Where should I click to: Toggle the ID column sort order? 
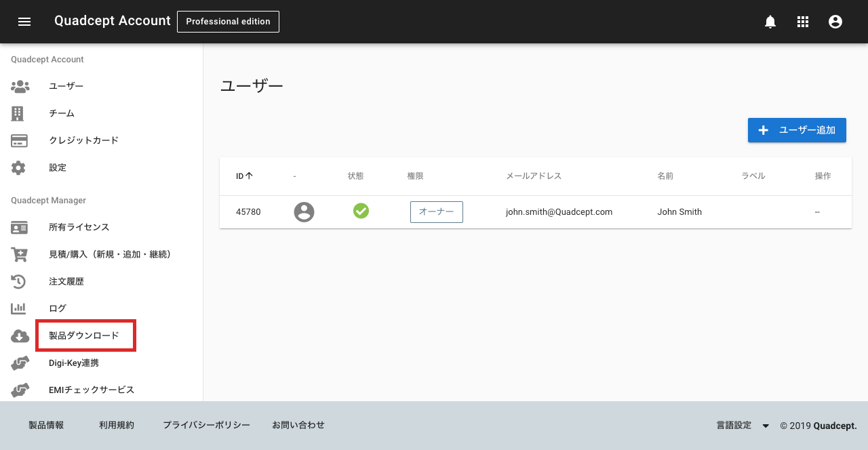point(243,176)
